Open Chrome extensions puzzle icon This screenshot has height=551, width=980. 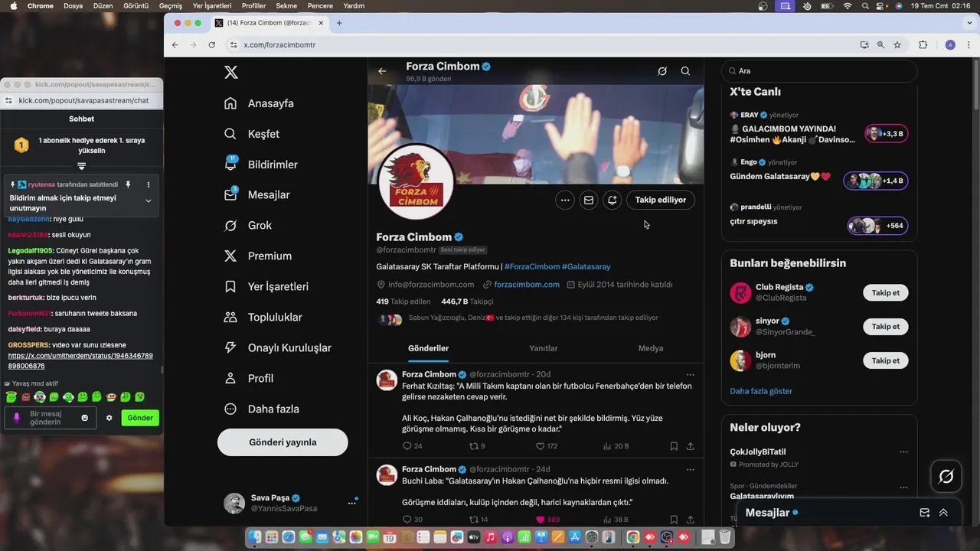click(923, 45)
